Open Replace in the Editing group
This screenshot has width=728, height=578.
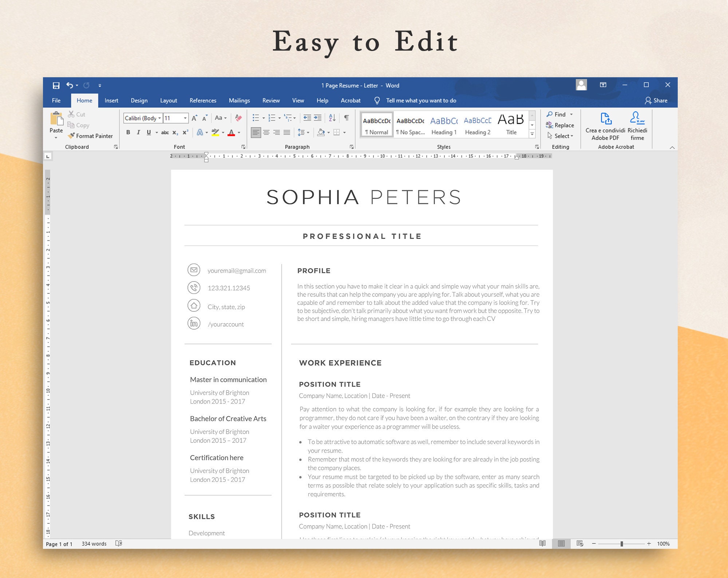[x=562, y=125]
